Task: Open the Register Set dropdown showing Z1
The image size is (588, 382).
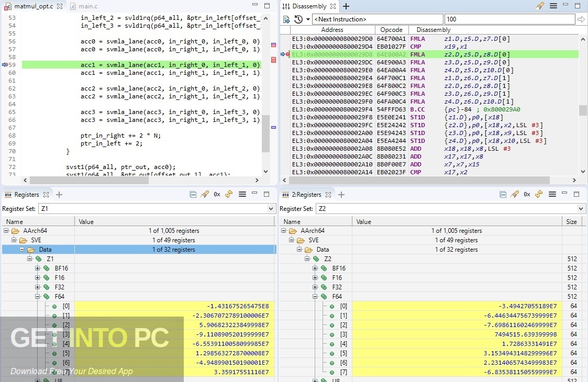Action: point(272,208)
